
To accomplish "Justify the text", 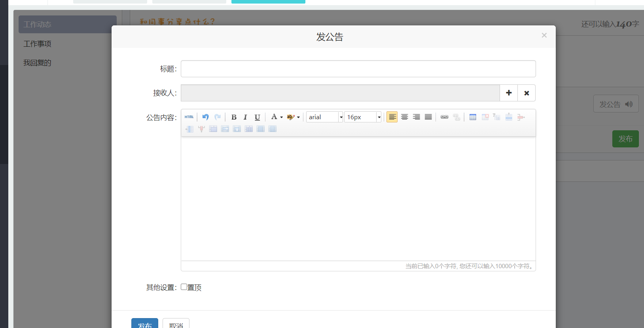I will pyautogui.click(x=428, y=117).
